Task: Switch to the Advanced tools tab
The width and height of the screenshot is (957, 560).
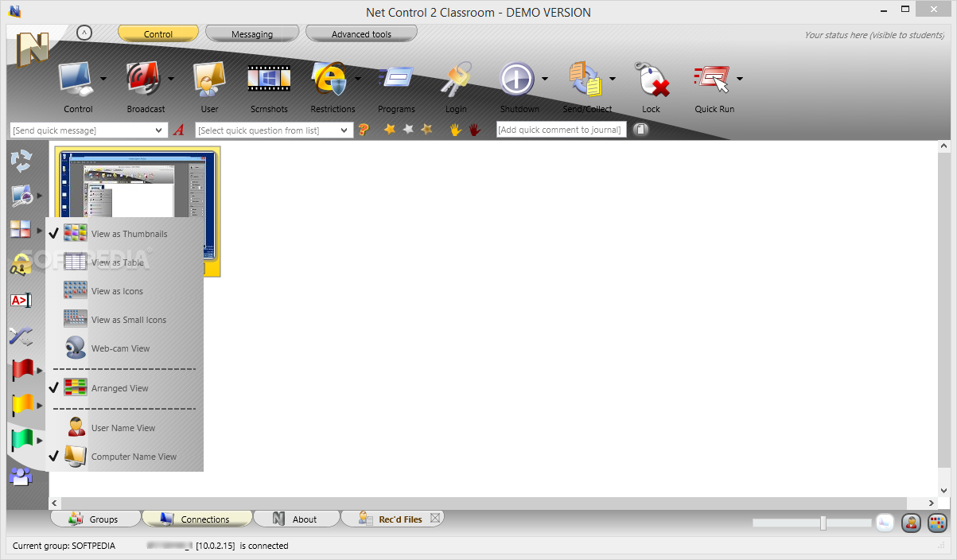Action: click(361, 33)
